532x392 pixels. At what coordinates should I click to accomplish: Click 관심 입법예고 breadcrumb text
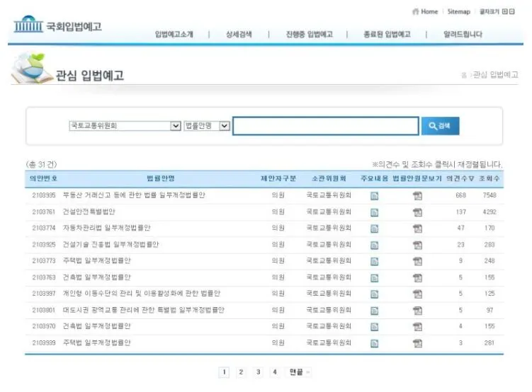click(x=496, y=74)
